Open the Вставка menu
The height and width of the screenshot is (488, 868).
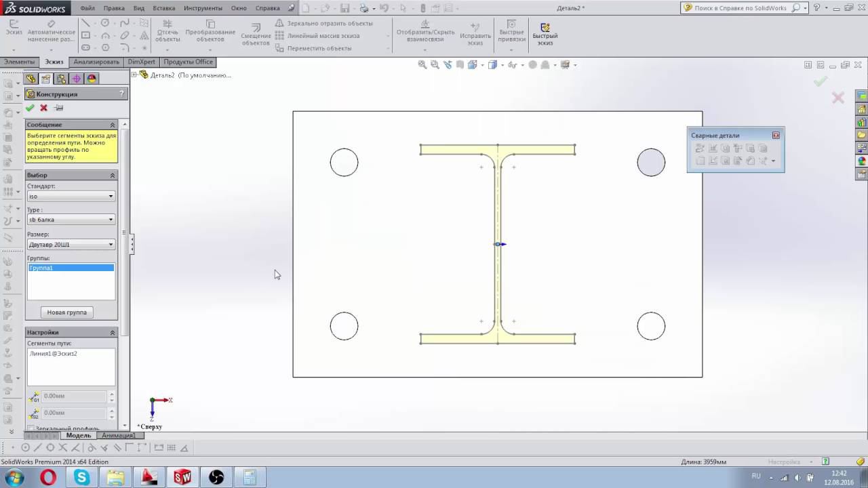point(164,8)
